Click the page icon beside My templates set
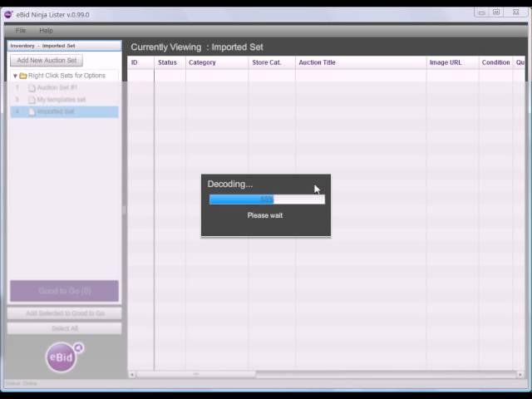 [32, 100]
